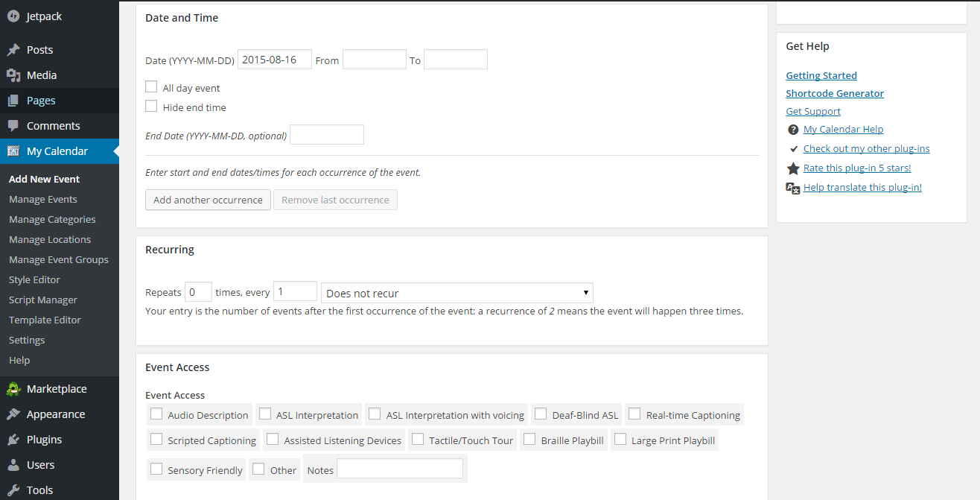Screen dimensions: 980x500
Task: Toggle the Sensory Friendly checkbox
Action: pos(156,469)
